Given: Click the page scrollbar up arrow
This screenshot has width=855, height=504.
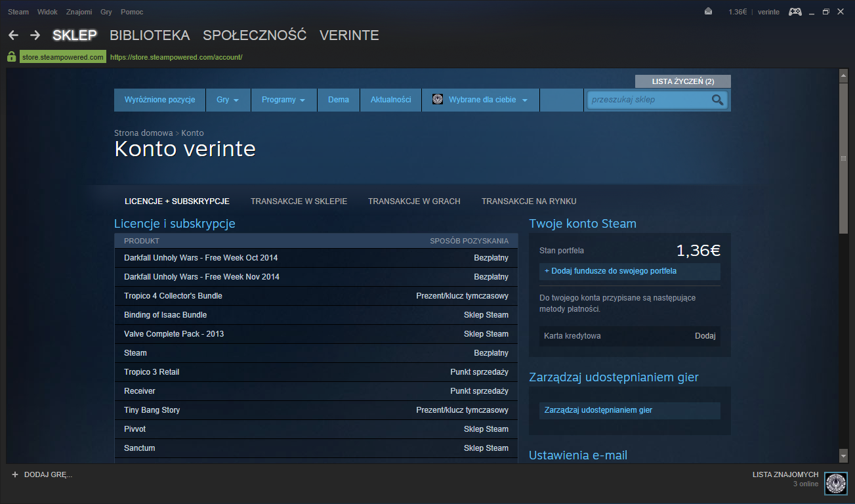Looking at the screenshot, I should click(843, 76).
